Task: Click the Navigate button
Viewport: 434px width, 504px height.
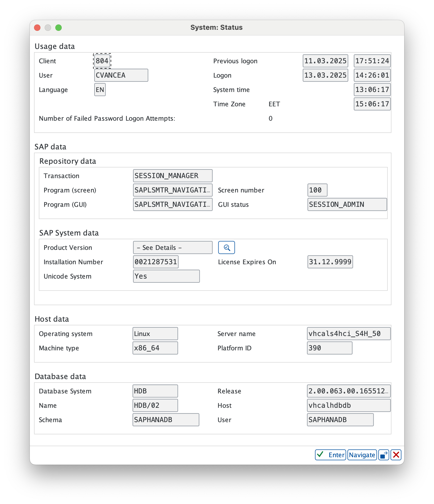Action: pyautogui.click(x=362, y=455)
